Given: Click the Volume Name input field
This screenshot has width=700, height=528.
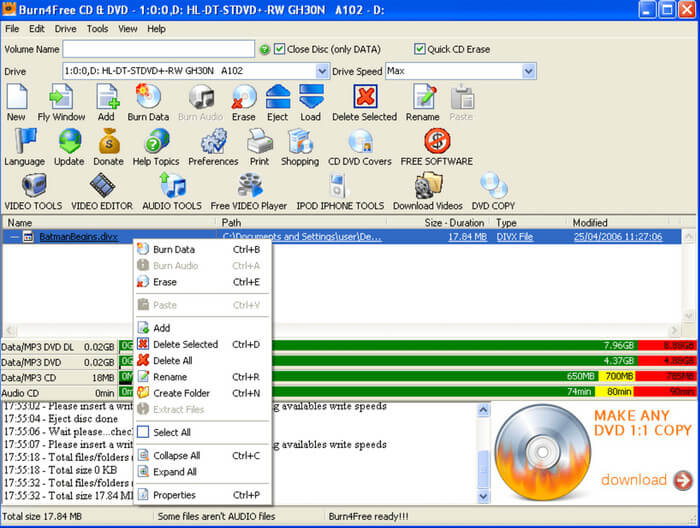Looking at the screenshot, I should (x=159, y=49).
